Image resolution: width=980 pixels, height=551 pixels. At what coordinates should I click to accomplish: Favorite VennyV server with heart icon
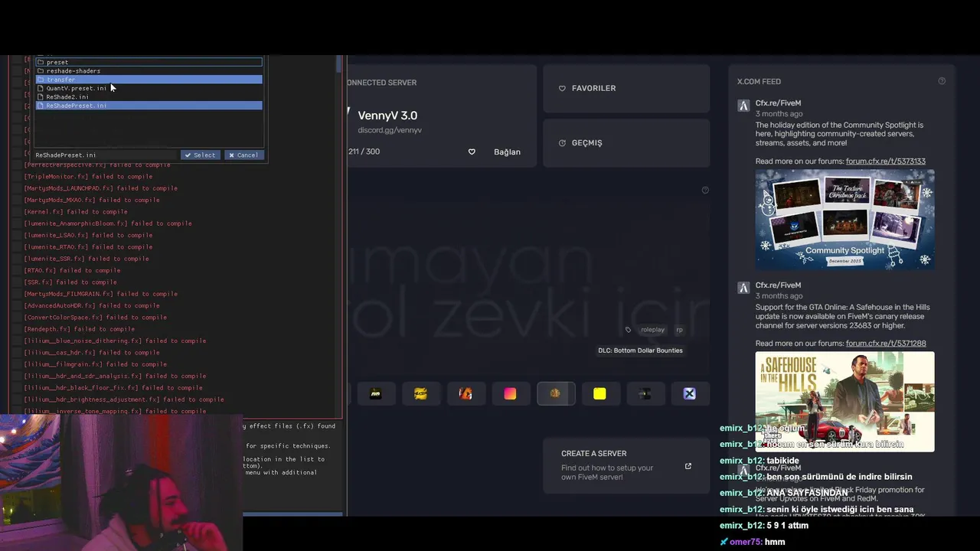click(x=472, y=152)
